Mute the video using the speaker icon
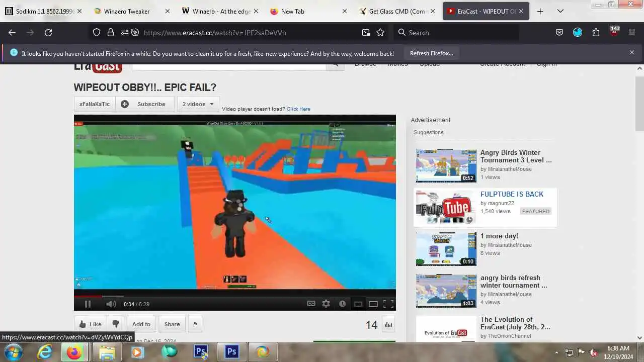This screenshot has width=644, height=362. 111,304
